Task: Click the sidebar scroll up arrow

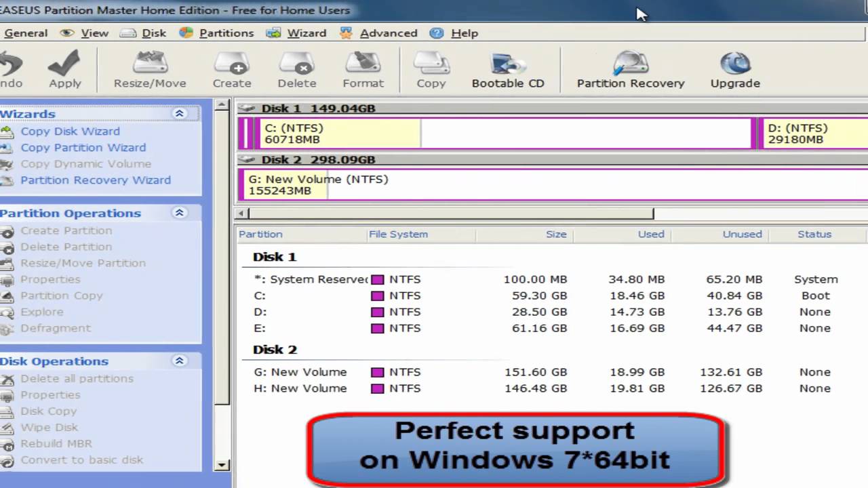Action: (x=222, y=104)
